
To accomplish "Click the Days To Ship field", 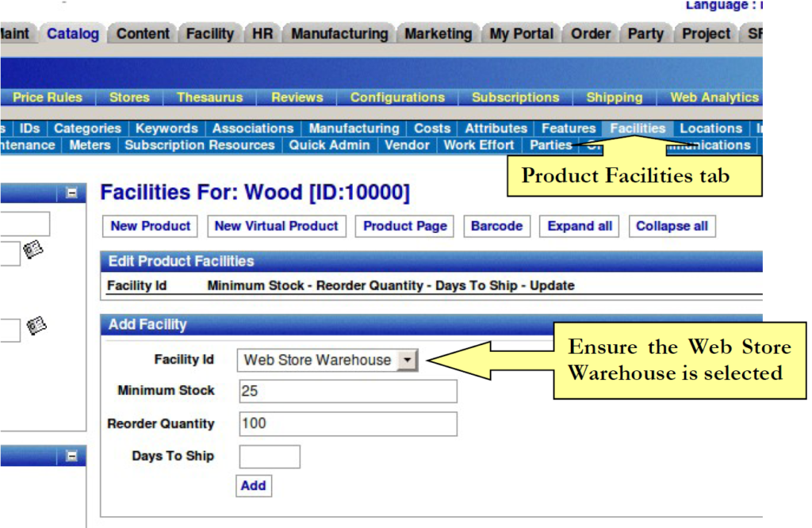I will (x=270, y=457).
